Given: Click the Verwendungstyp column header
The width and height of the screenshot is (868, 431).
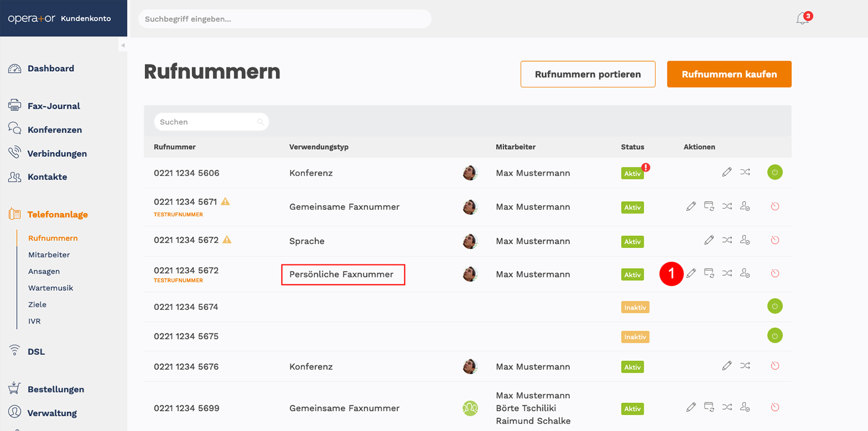Looking at the screenshot, I should click(319, 147).
